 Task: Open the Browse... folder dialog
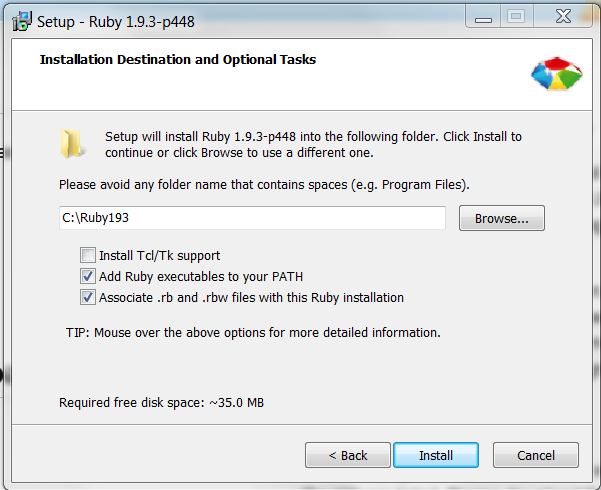coord(502,218)
